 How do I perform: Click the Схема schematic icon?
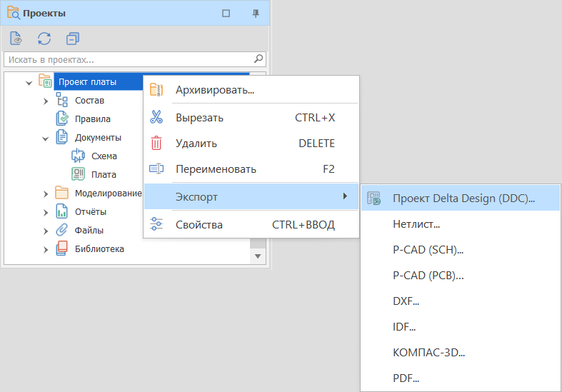point(78,156)
